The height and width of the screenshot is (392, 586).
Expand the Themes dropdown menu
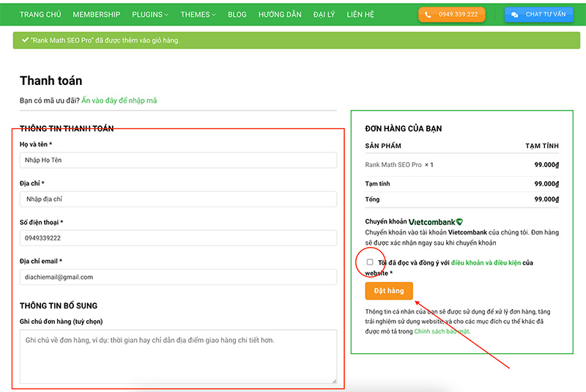click(x=198, y=14)
